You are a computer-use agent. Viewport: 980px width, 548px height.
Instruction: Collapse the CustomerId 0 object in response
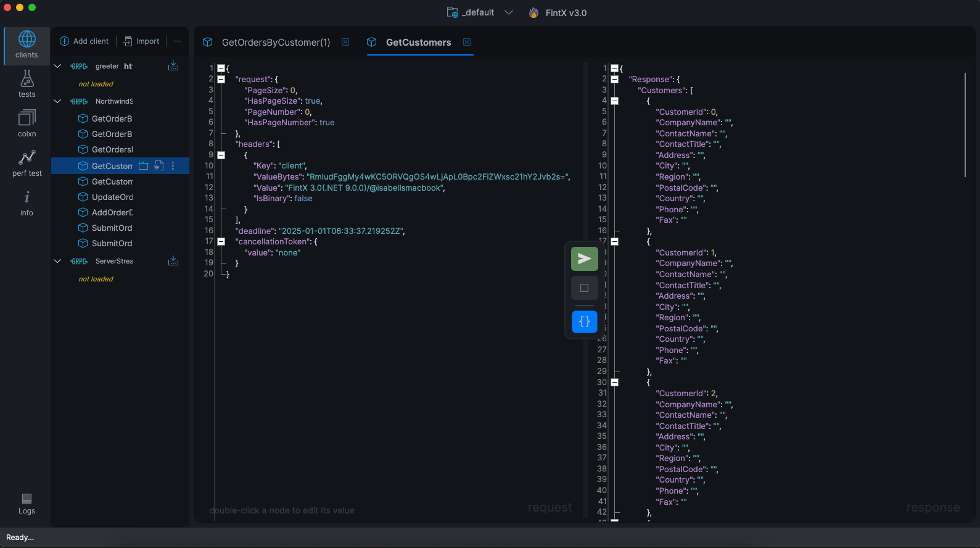tap(614, 101)
